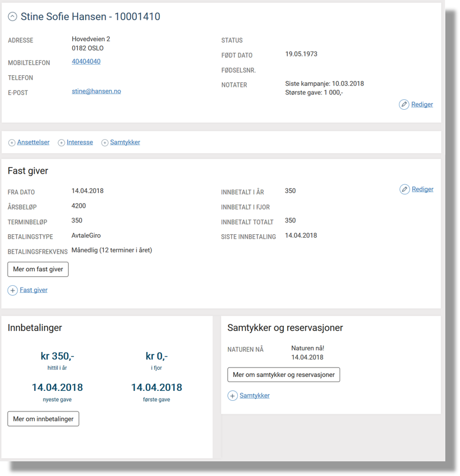
Task: Open email link stine@hansen.no
Action: [x=96, y=91]
